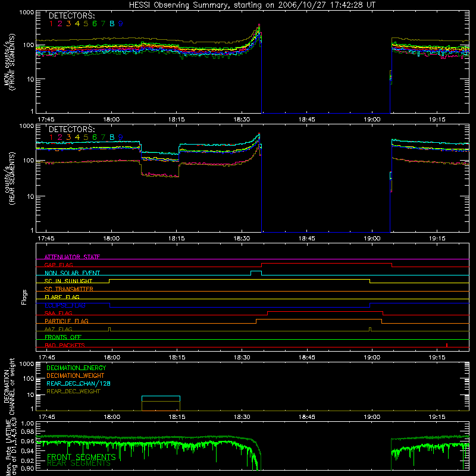
Task: Click REAR SEGMENTS label in livetime plot
Action: pyautogui.click(x=79, y=464)
